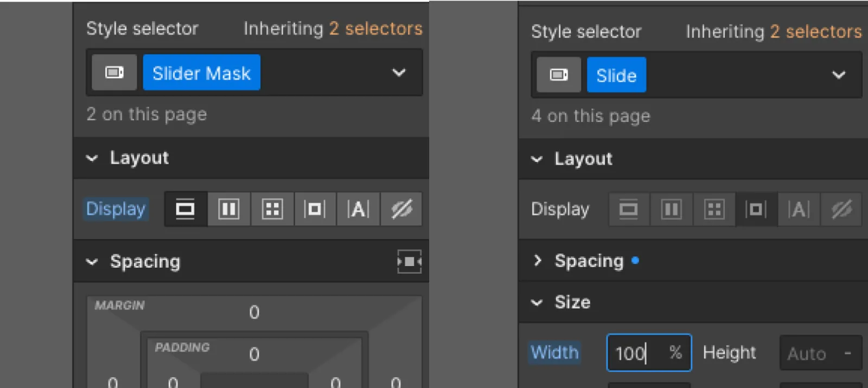The height and width of the screenshot is (388, 868).
Task: Change the Width unit percent sign
Action: click(x=675, y=353)
